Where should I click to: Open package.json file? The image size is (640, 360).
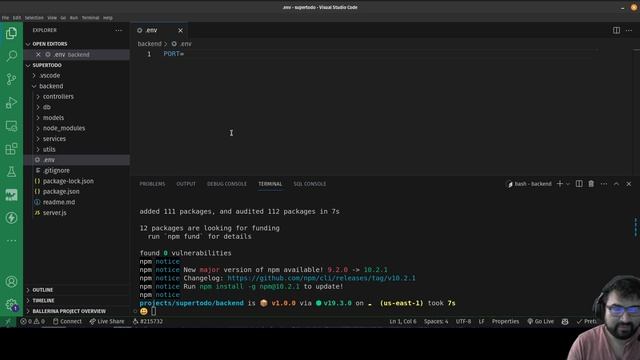[61, 191]
